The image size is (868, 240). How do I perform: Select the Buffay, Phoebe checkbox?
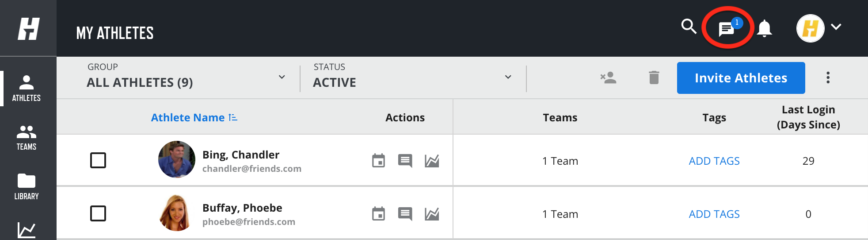click(98, 213)
